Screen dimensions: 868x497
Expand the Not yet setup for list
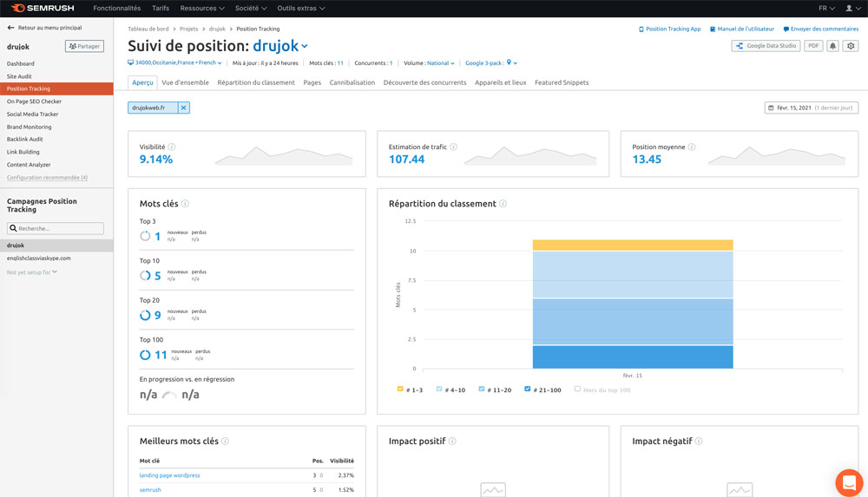(x=31, y=272)
